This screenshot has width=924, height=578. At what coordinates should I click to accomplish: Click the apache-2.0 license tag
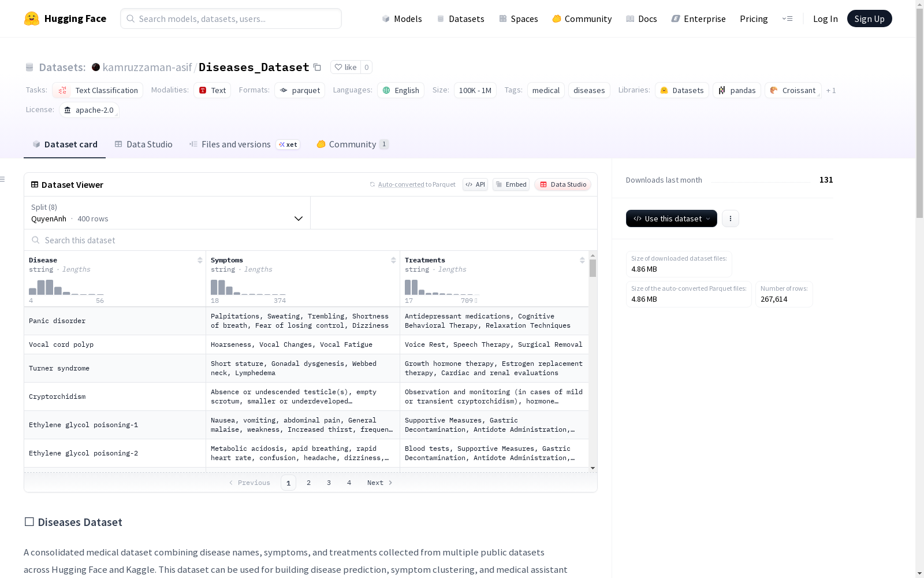pyautogui.click(x=89, y=110)
